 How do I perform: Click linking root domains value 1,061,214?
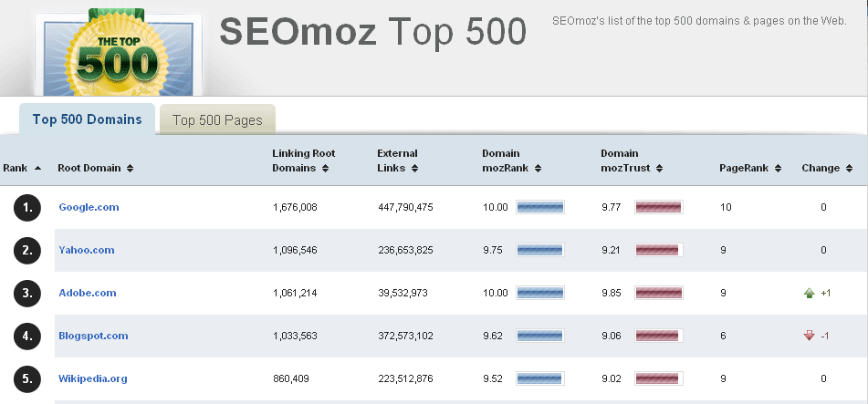pyautogui.click(x=295, y=293)
